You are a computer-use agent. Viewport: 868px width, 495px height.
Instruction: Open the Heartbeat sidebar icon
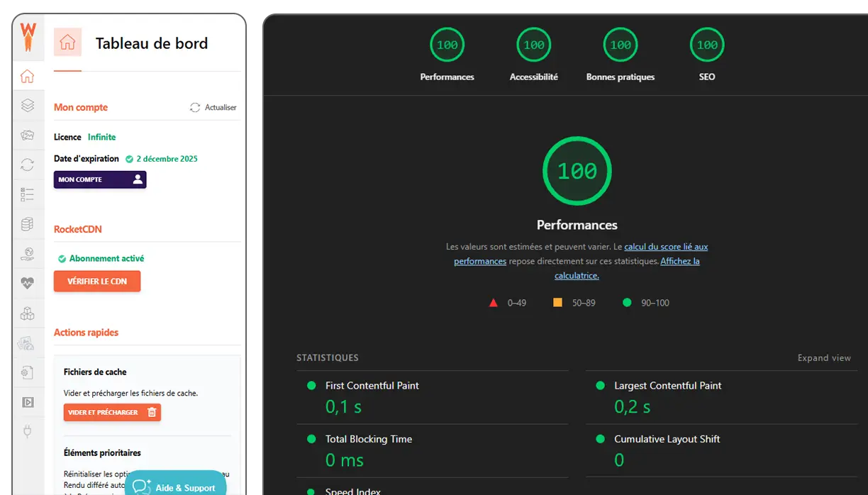28,283
